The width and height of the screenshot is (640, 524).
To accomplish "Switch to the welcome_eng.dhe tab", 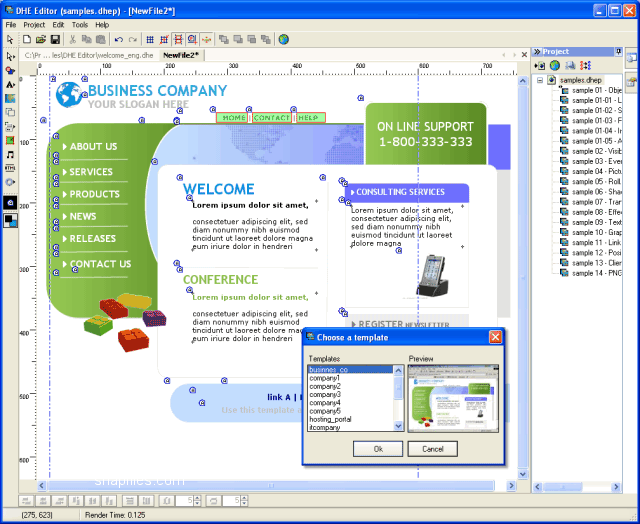I will click(89, 55).
